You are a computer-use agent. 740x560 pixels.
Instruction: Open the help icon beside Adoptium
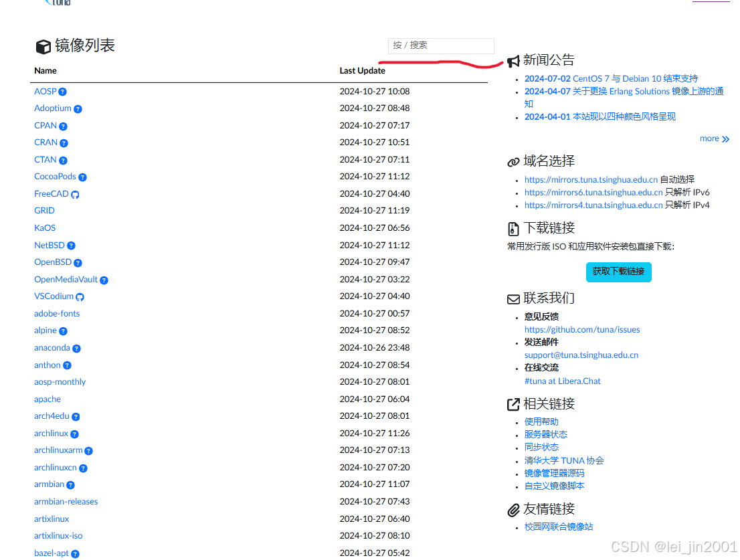pyautogui.click(x=78, y=109)
